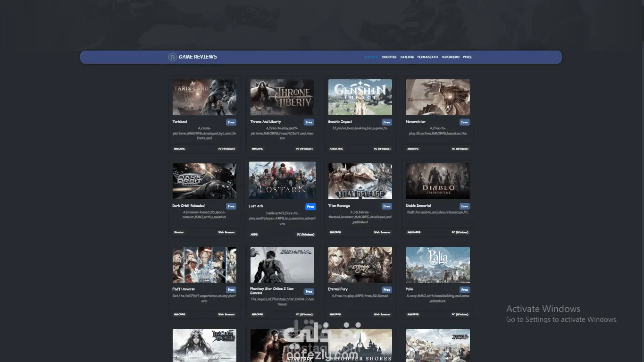The height and width of the screenshot is (362, 644).
Task: Click the Action RPG tag on Genshin Impact
Action: pyautogui.click(x=336, y=149)
